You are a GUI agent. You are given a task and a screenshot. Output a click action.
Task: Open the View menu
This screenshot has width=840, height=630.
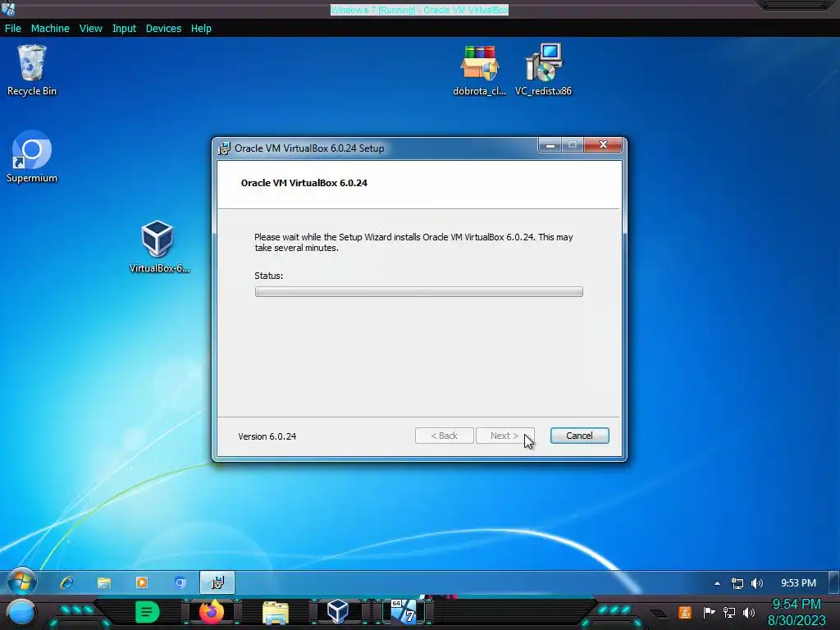pos(90,29)
